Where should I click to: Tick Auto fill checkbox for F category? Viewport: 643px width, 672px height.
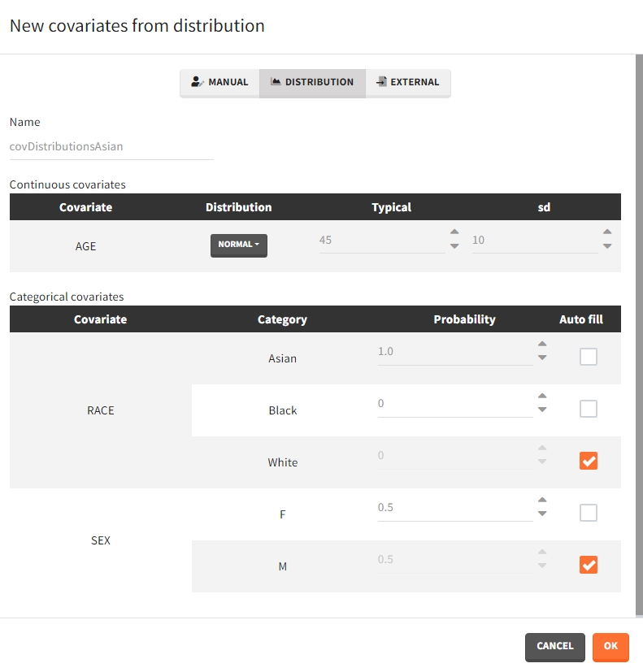(589, 513)
